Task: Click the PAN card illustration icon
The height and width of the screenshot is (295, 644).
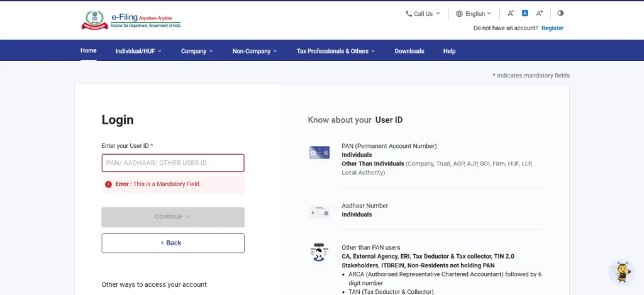Action: pyautogui.click(x=319, y=152)
